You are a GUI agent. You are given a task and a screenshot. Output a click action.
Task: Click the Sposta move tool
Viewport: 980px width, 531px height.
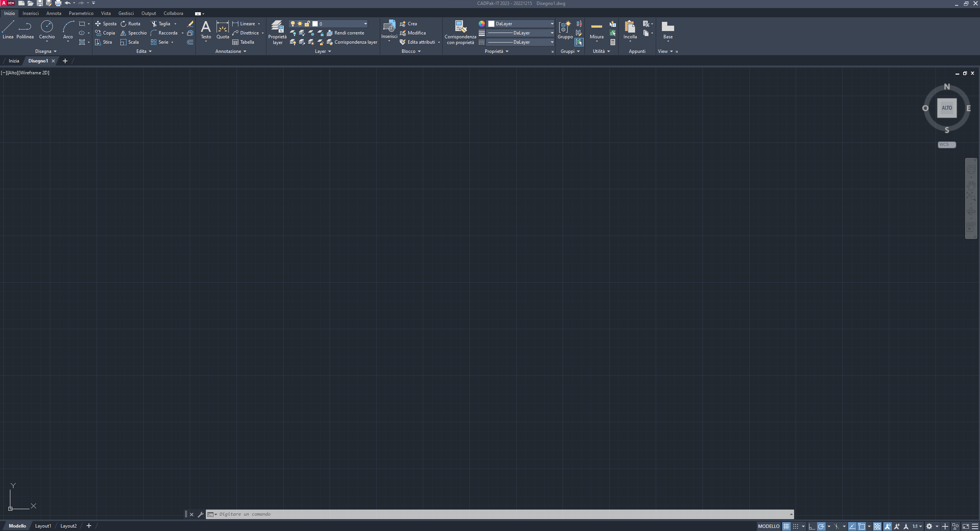tap(106, 24)
